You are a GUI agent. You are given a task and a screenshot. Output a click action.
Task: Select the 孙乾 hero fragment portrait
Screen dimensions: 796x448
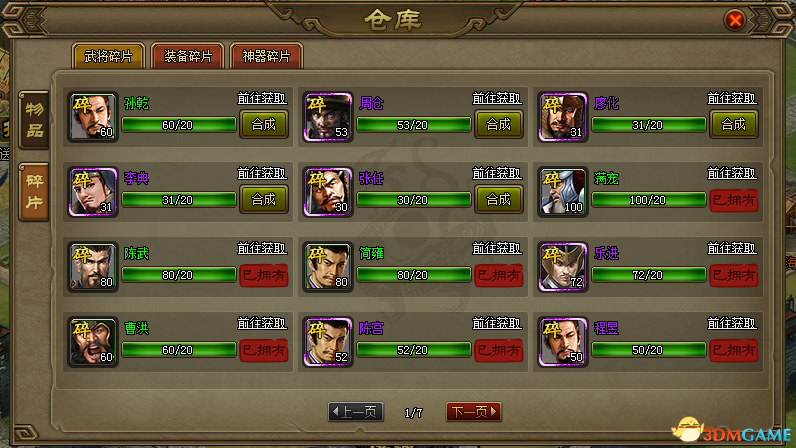pos(93,117)
